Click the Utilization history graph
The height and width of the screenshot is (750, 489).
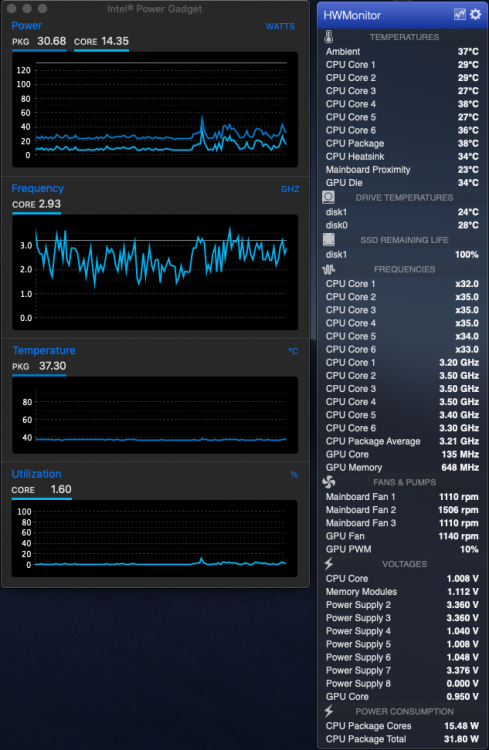(x=155, y=539)
